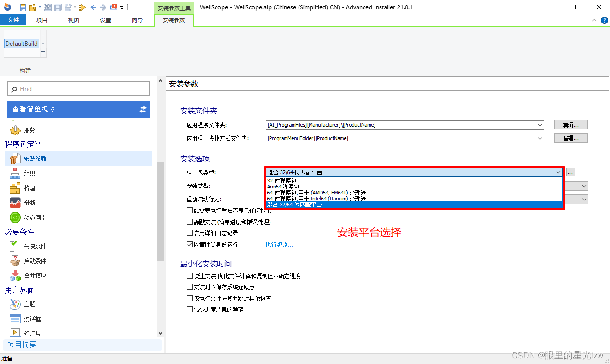Save the project with the floppy disk icon
610x364 pixels.
(23, 7)
